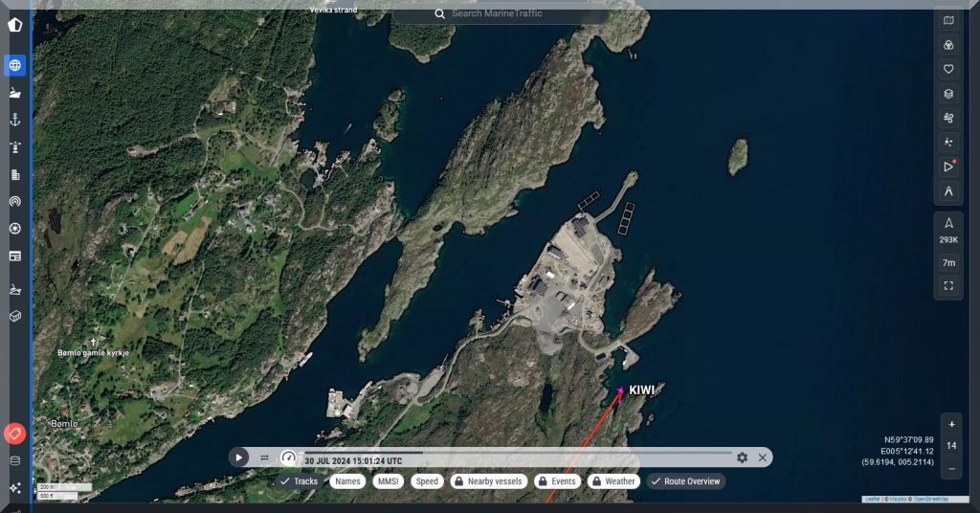
Task: Click the favorites heart icon
Action: [x=948, y=69]
